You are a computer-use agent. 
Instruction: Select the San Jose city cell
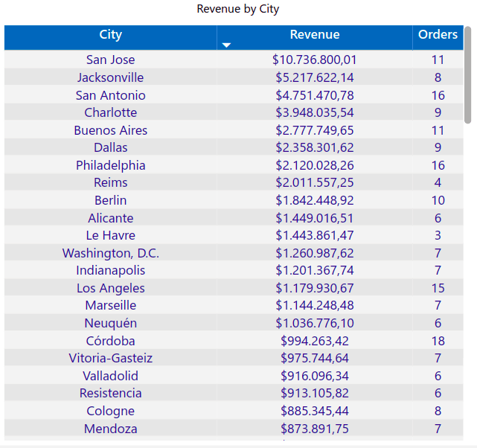110,60
